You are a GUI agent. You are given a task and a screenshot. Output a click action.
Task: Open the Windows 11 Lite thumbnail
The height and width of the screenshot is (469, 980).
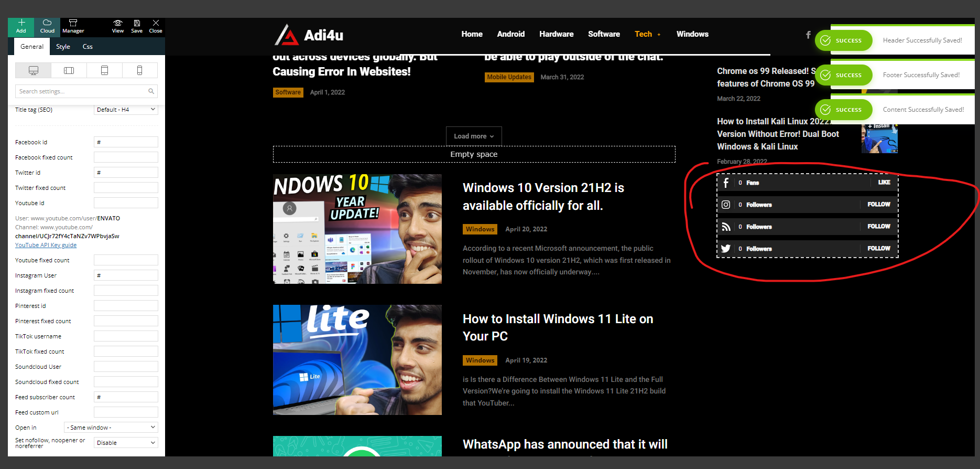click(x=357, y=360)
